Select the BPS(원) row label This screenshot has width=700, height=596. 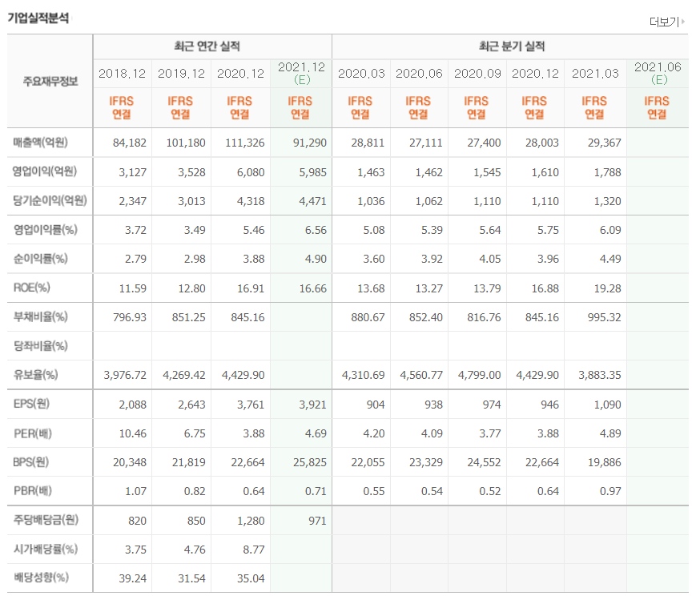click(x=30, y=462)
